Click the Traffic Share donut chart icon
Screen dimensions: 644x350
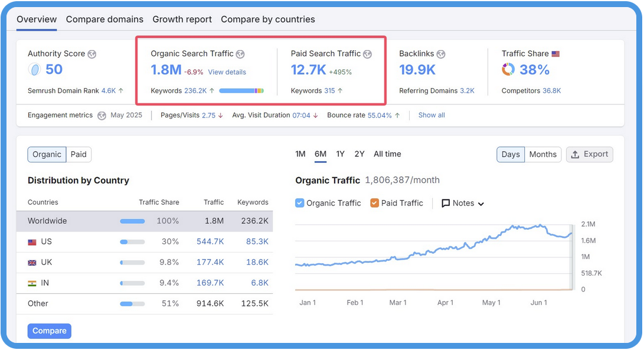pos(508,70)
